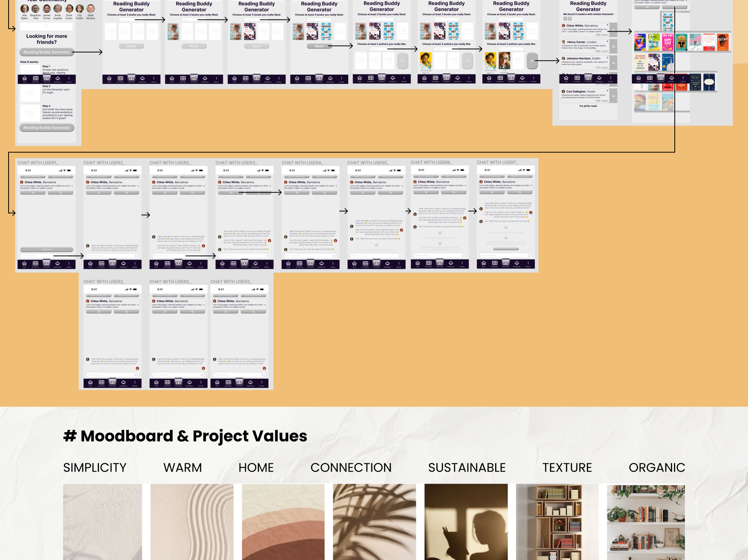Open the WARM sand ripple moodboard image
This screenshot has width=748, height=560.
pyautogui.click(x=192, y=522)
